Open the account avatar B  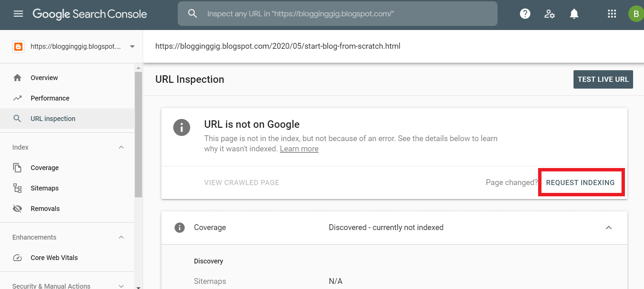636,14
